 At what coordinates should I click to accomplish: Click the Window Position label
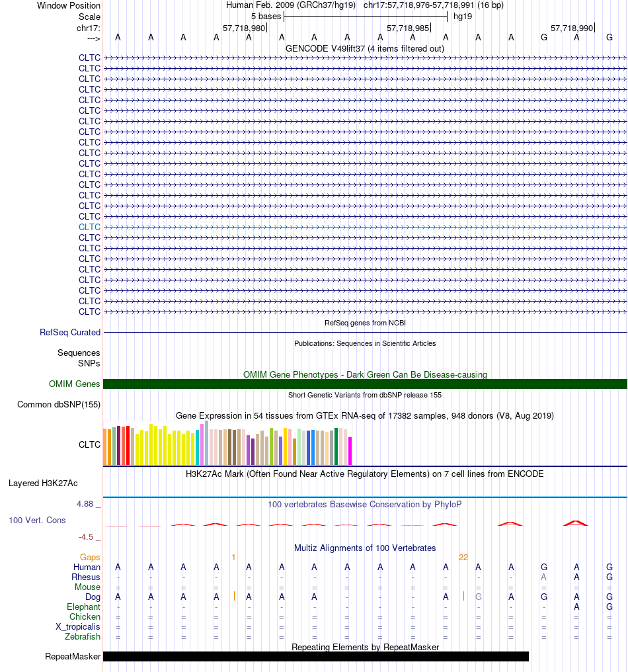[69, 5]
